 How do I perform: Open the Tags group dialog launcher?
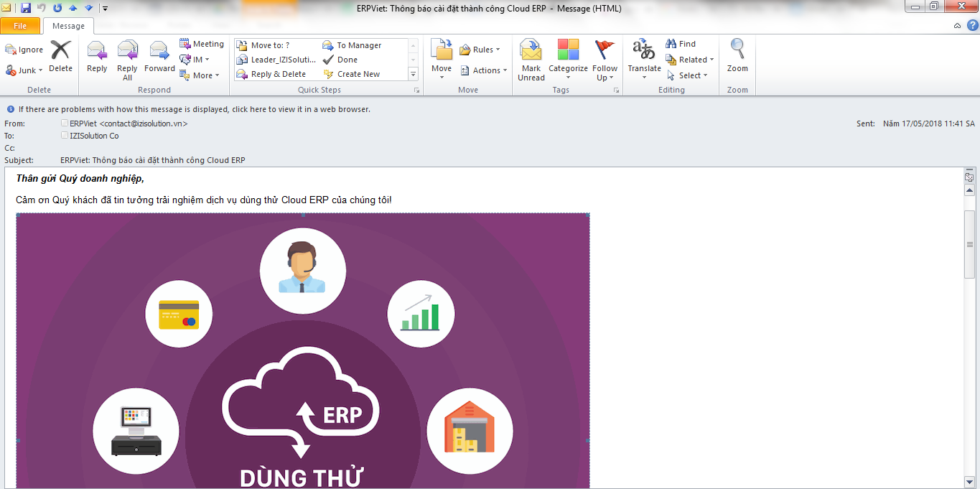click(617, 90)
